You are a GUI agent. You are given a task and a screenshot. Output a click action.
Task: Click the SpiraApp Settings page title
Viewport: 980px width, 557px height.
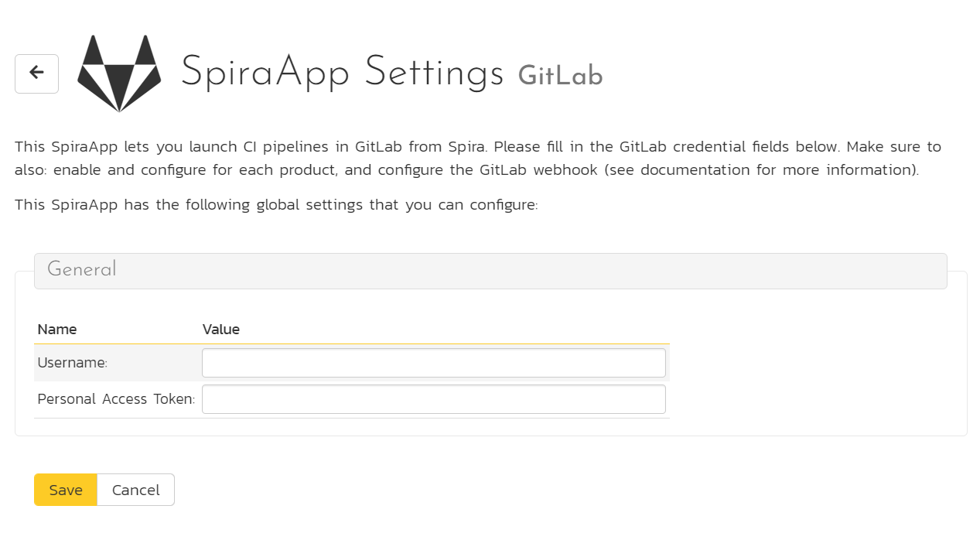pyautogui.click(x=343, y=73)
